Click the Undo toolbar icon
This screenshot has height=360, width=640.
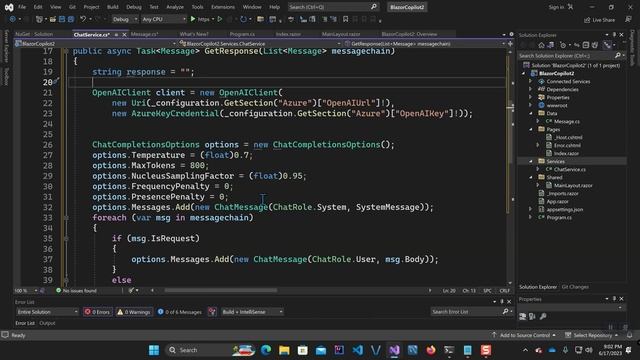coord(83,19)
